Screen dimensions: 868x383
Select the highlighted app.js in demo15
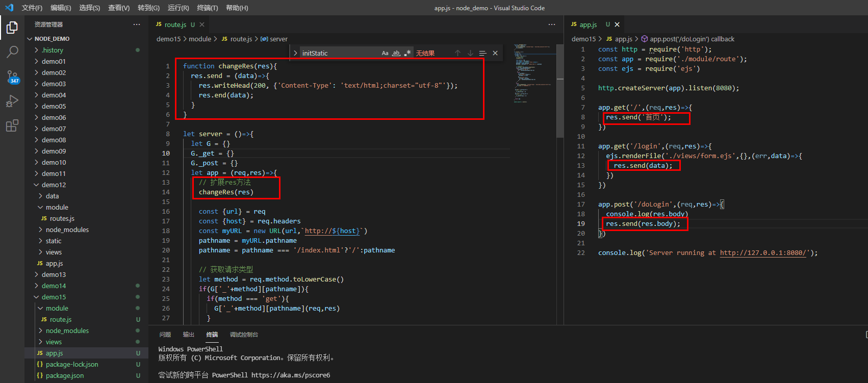pos(86,353)
